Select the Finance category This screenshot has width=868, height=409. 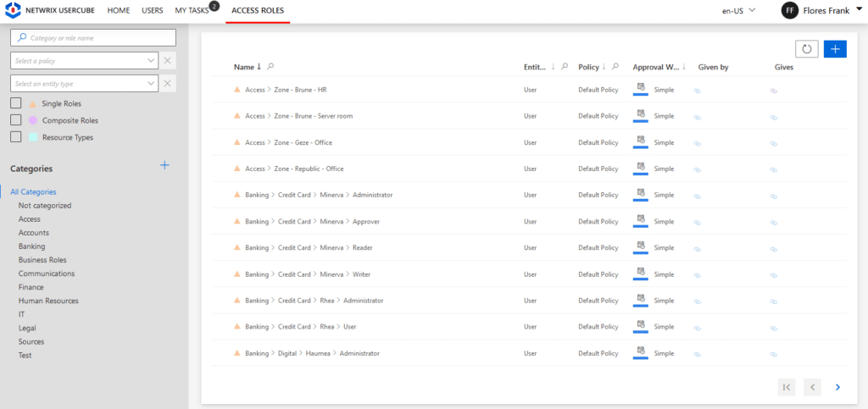tap(31, 287)
